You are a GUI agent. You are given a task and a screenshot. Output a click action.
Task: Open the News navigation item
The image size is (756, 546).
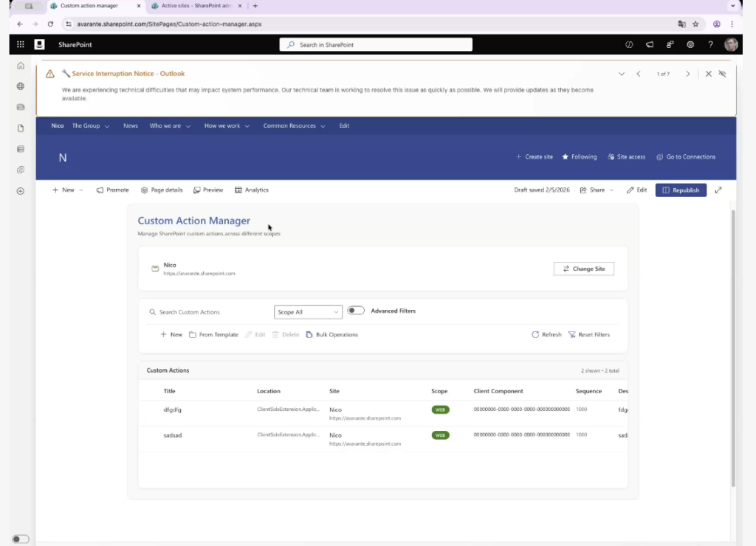[x=131, y=126]
